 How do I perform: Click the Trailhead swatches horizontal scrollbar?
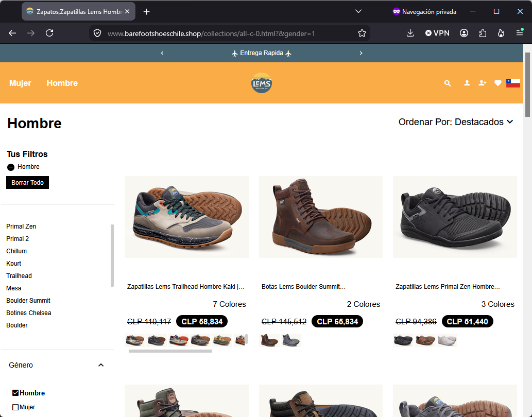[x=170, y=351]
